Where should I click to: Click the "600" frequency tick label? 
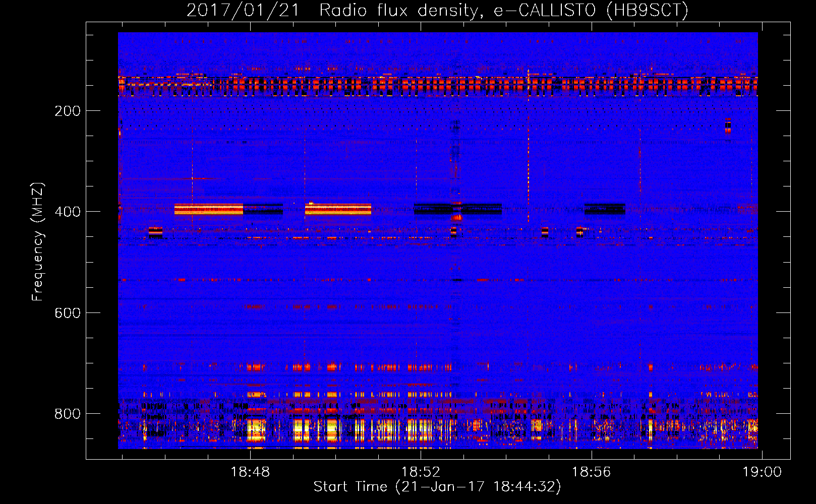click(68, 313)
